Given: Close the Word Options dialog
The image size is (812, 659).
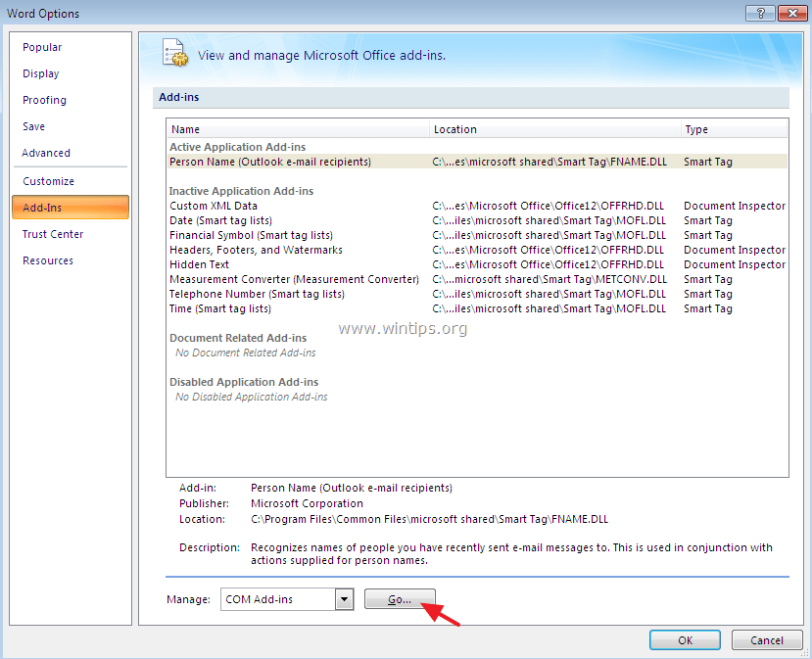Looking at the screenshot, I should [x=792, y=13].
